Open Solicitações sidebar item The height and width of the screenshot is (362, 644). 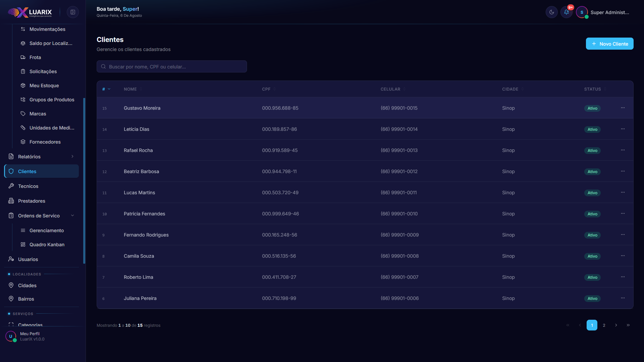pyautogui.click(x=43, y=71)
